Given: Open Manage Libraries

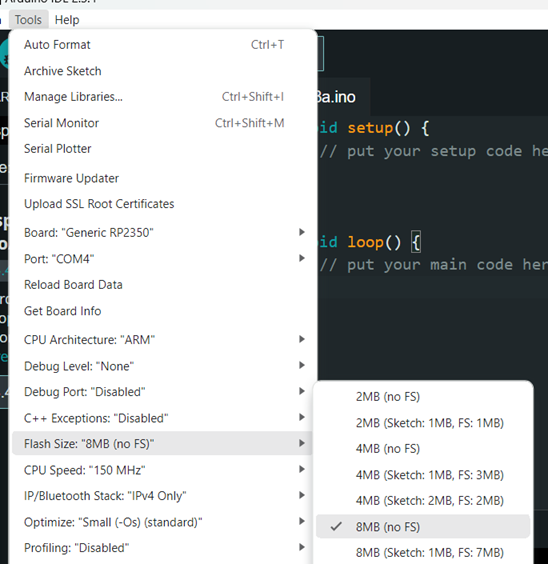Looking at the screenshot, I should coord(163,97).
